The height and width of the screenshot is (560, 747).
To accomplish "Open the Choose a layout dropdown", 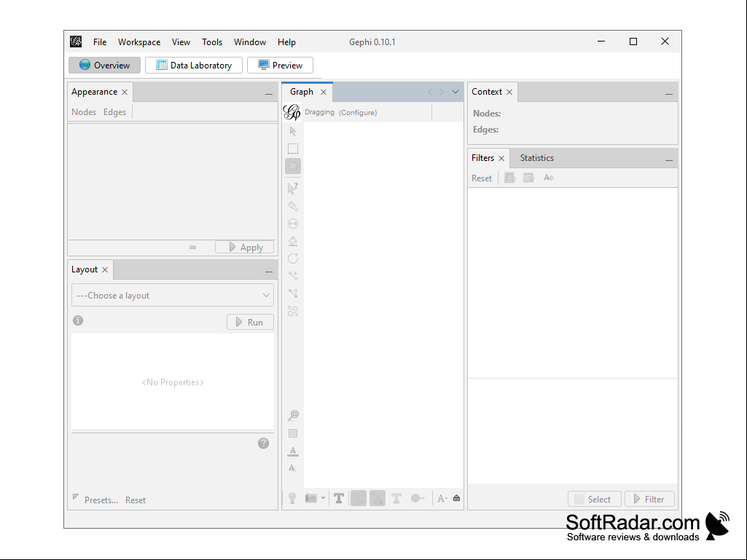I will point(173,295).
